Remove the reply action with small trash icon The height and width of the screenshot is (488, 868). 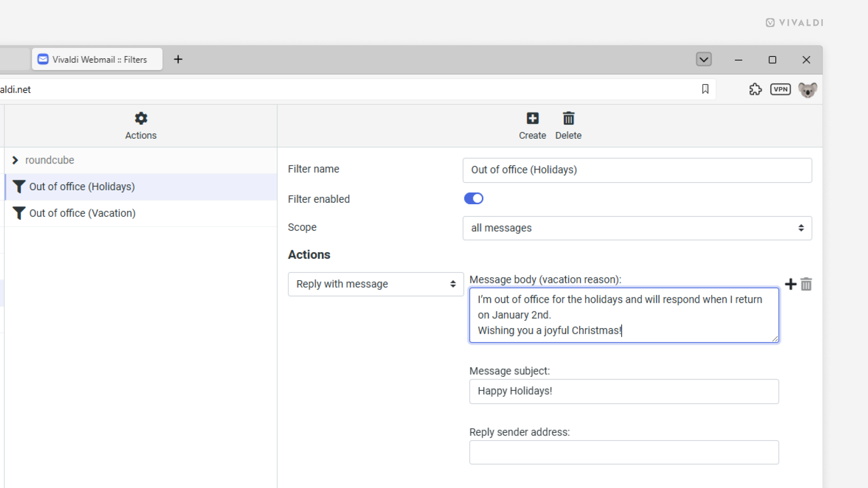807,284
